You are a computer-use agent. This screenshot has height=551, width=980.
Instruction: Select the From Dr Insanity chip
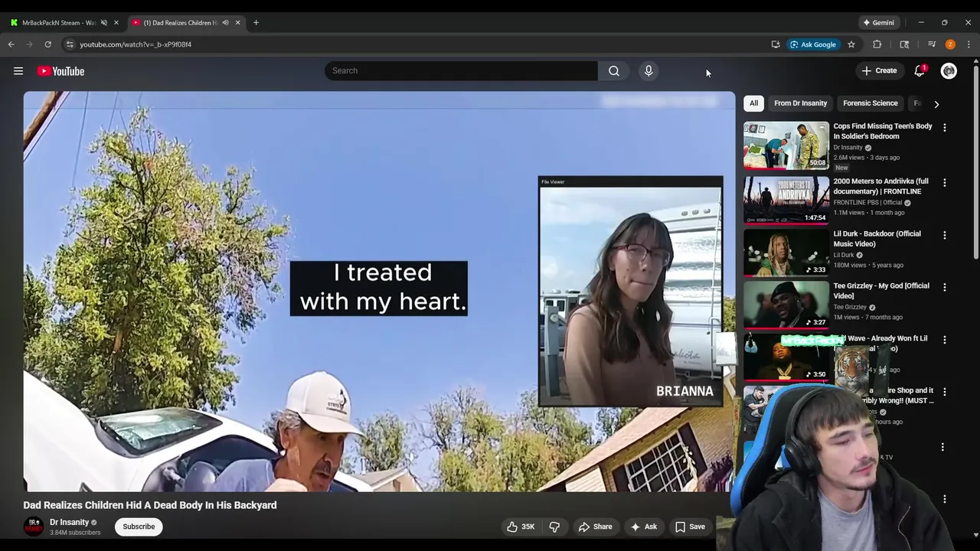[x=800, y=103]
